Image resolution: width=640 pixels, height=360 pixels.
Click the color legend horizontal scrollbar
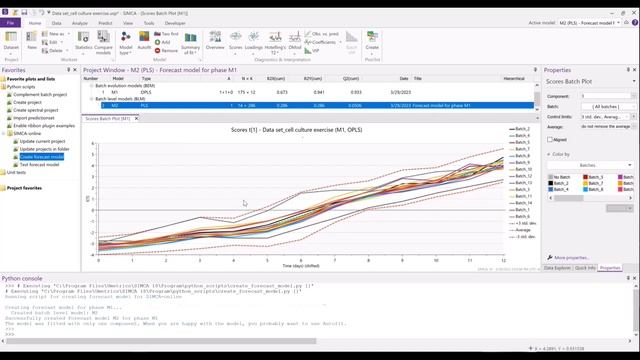click(569, 198)
